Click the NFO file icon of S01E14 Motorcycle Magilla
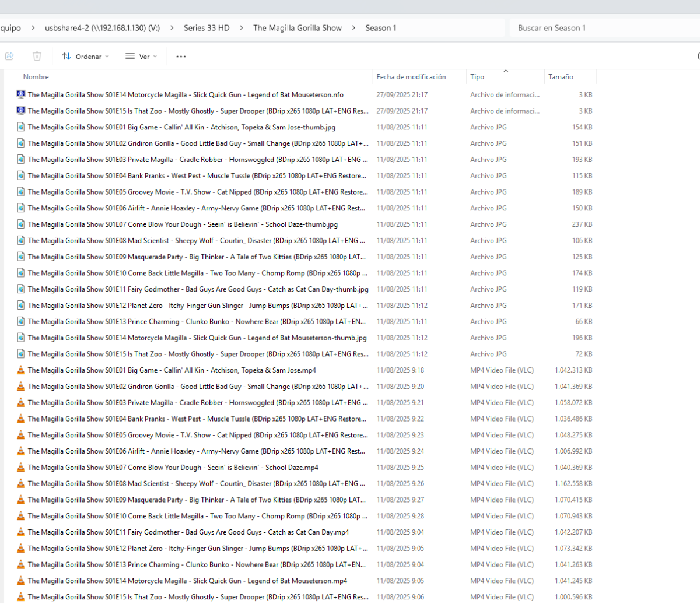Screen dimensions: 700x611 21,94
